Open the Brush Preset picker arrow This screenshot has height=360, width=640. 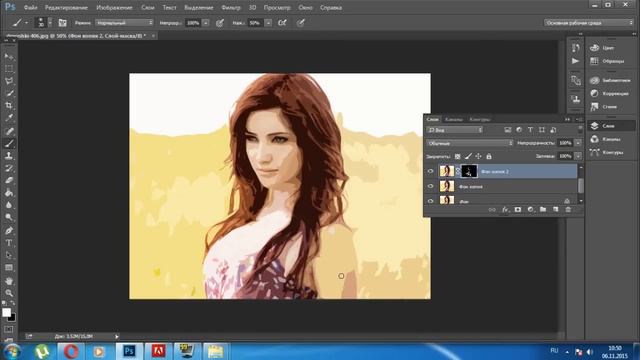point(50,23)
